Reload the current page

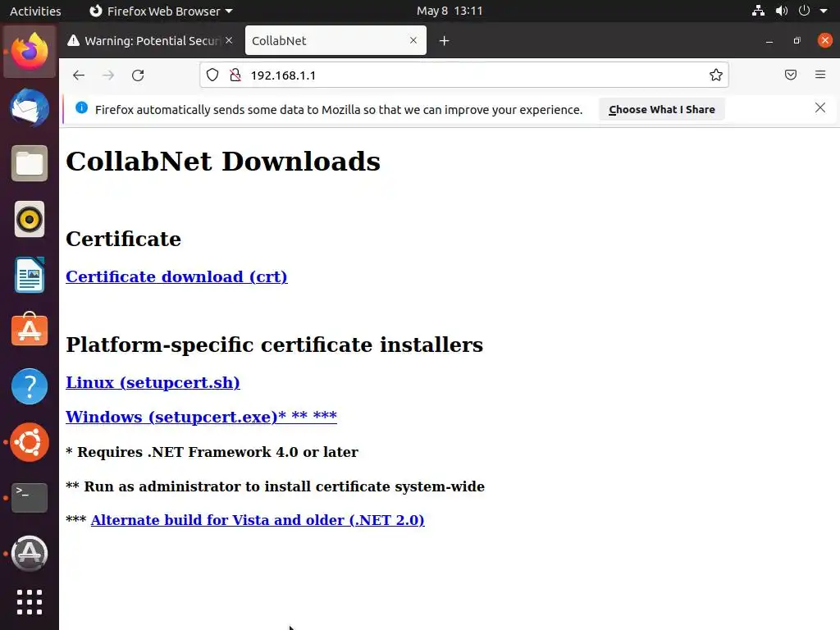[x=138, y=75]
